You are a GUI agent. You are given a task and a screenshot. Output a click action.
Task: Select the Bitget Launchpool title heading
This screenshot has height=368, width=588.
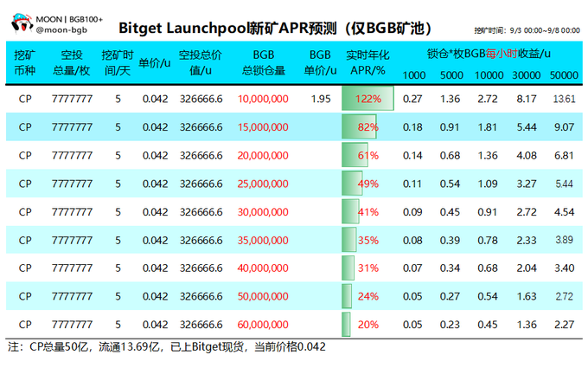tap(274, 29)
